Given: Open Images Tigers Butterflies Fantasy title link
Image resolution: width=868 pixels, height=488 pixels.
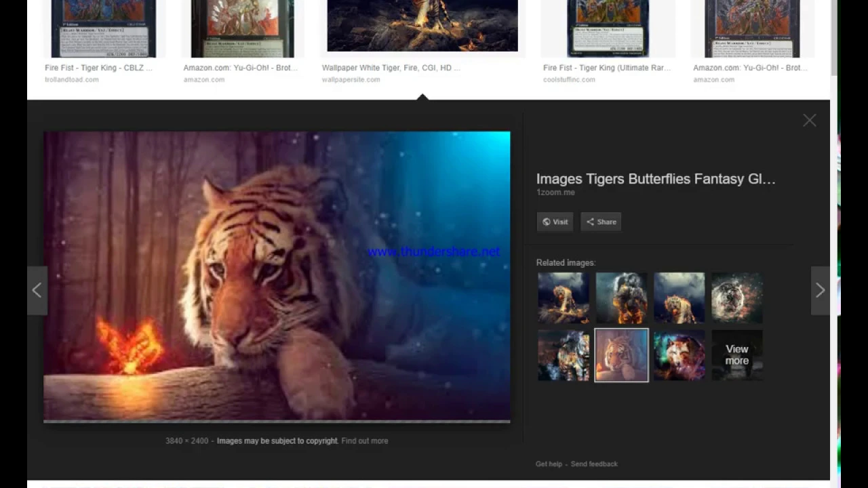Looking at the screenshot, I should (656, 179).
